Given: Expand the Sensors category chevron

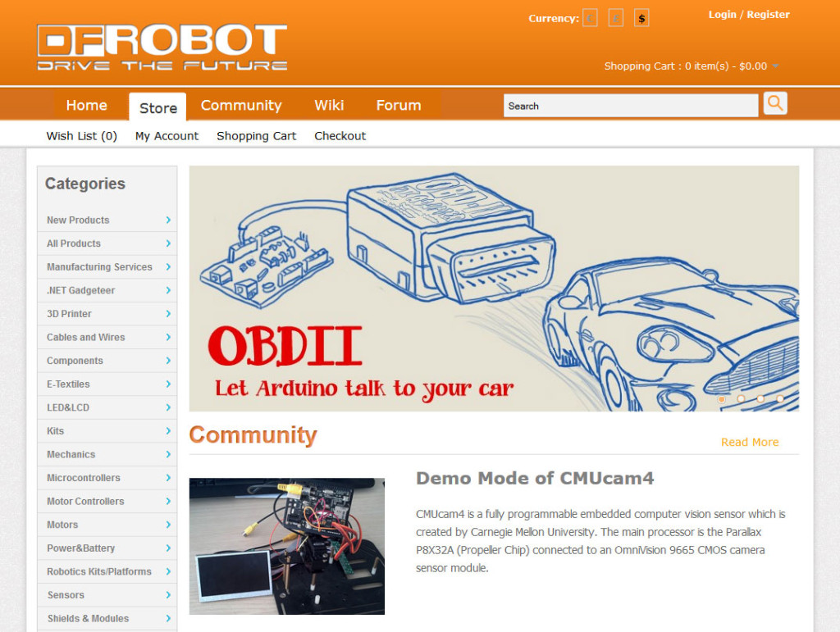Looking at the screenshot, I should [168, 595].
